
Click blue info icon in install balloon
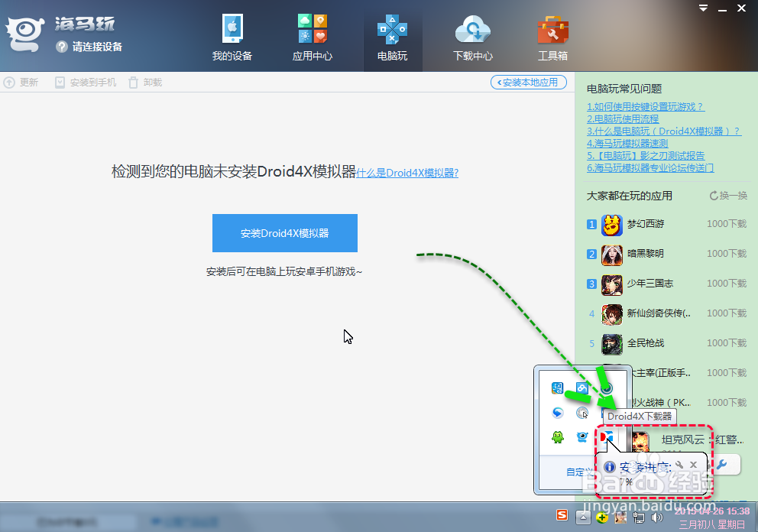(610, 467)
